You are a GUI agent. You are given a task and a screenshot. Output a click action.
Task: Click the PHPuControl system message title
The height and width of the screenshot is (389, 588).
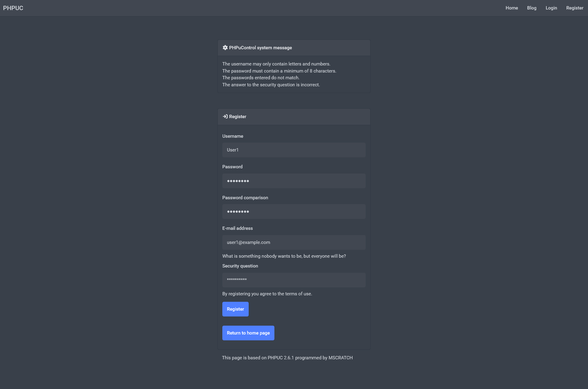coord(260,48)
